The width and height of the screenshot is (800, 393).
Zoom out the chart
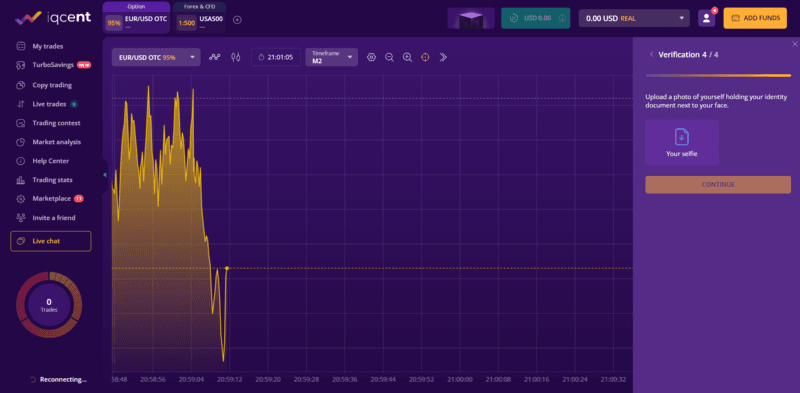pyautogui.click(x=389, y=57)
